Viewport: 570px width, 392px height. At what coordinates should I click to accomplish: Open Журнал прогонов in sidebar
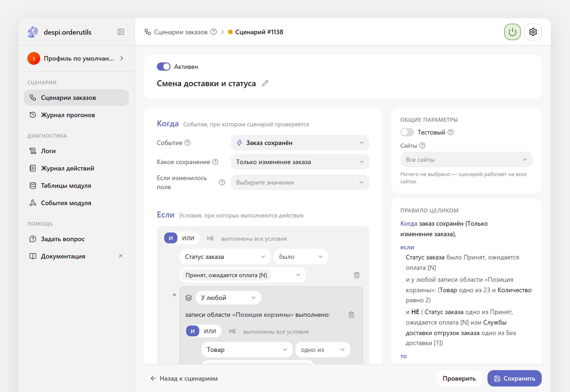76,115
